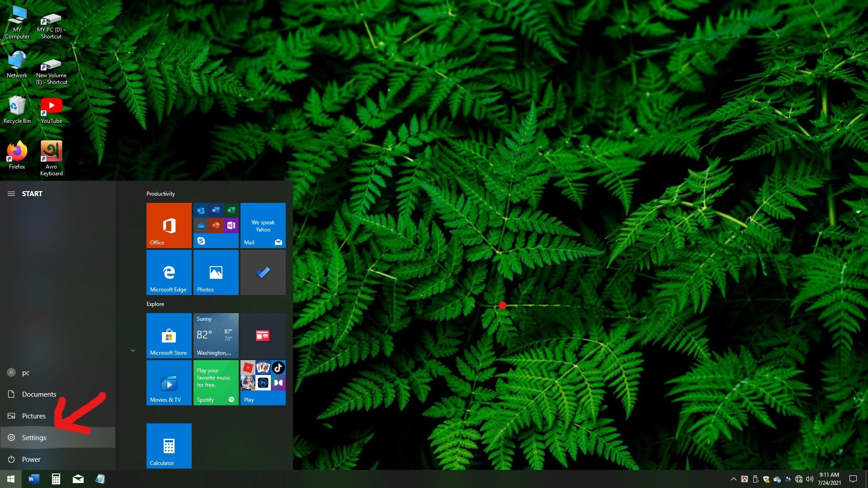Open the taskbar volume control
The image size is (868, 488).
(809, 479)
